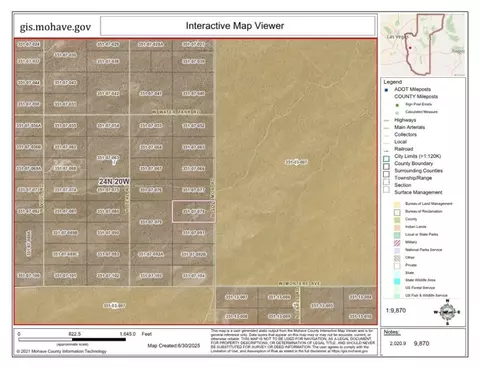The height and width of the screenshot is (369, 480).
Task: Click the Local or State Parks teal swatch
Action: (x=397, y=235)
